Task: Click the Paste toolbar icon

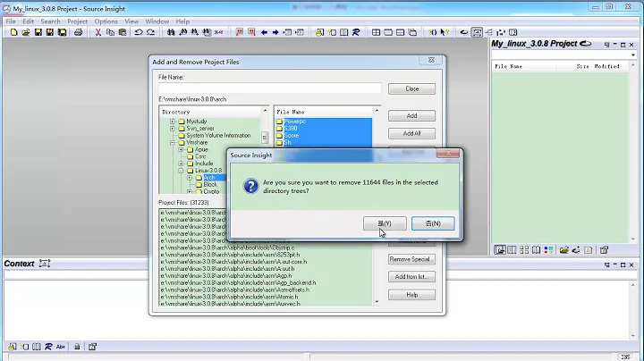Action: [123, 32]
